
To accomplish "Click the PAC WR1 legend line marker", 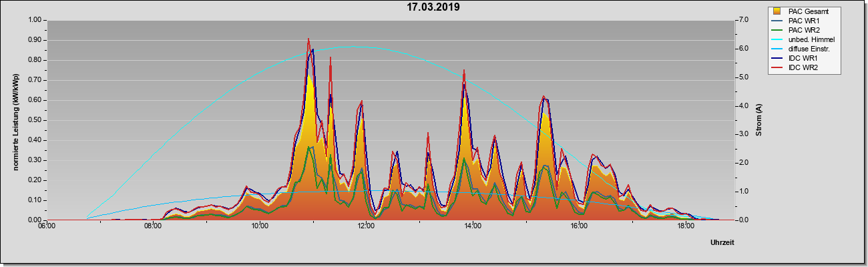I will pos(777,21).
